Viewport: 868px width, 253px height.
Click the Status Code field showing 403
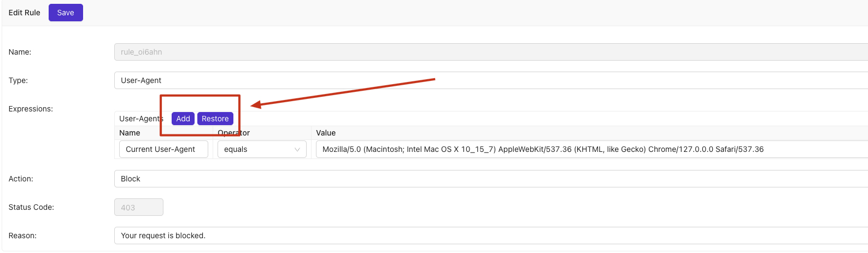tap(138, 207)
